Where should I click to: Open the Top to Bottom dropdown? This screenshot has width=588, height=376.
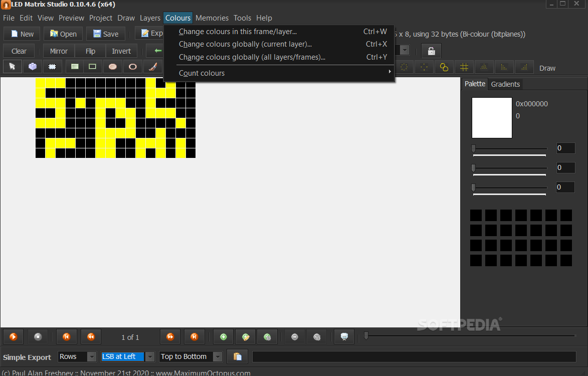pos(191,356)
